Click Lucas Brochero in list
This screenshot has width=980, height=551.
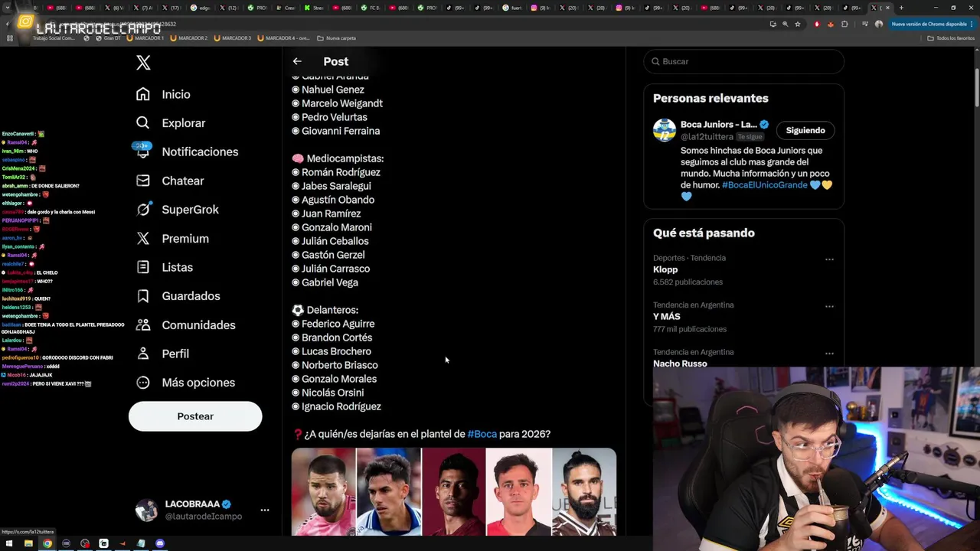[336, 351]
